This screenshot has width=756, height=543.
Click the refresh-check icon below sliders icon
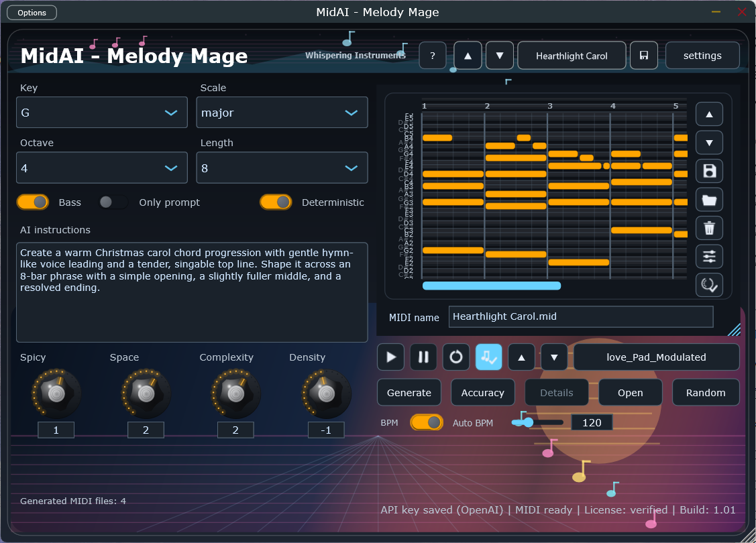click(x=709, y=285)
